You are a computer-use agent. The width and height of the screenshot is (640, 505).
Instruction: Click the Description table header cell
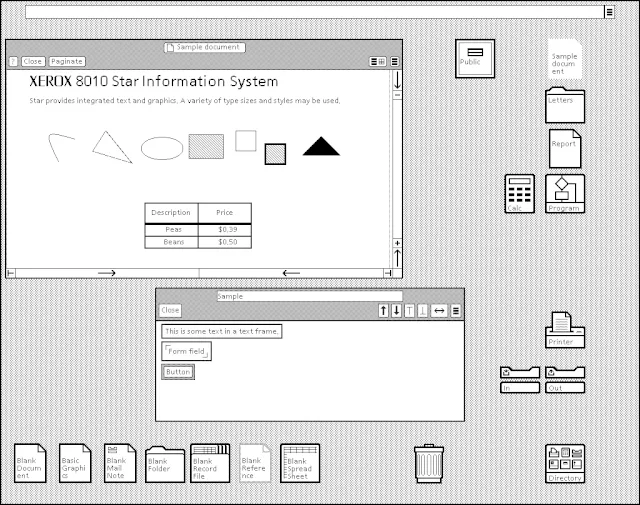(171, 213)
